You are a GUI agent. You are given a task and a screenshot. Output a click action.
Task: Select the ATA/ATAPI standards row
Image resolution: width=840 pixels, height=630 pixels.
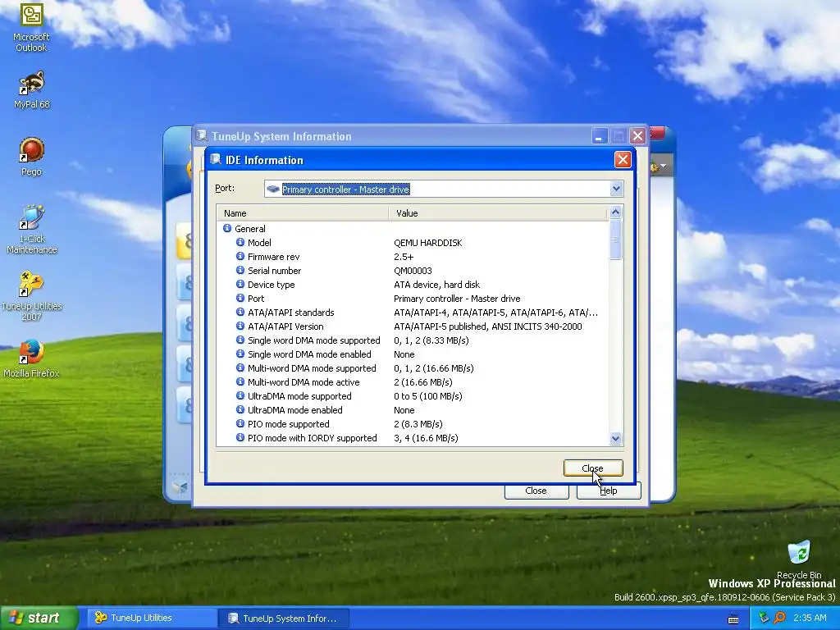tap(413, 313)
